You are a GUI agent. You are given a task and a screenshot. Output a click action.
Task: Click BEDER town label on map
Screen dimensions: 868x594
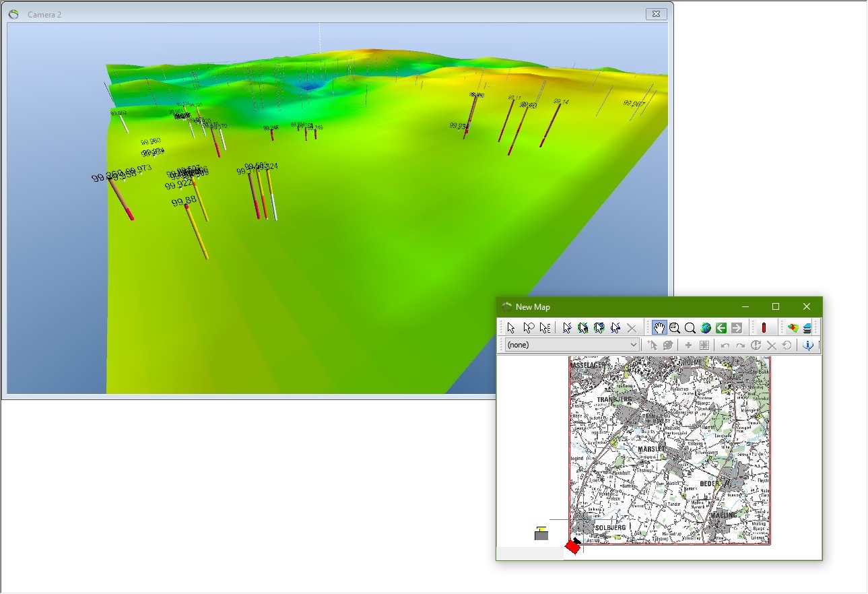(710, 484)
